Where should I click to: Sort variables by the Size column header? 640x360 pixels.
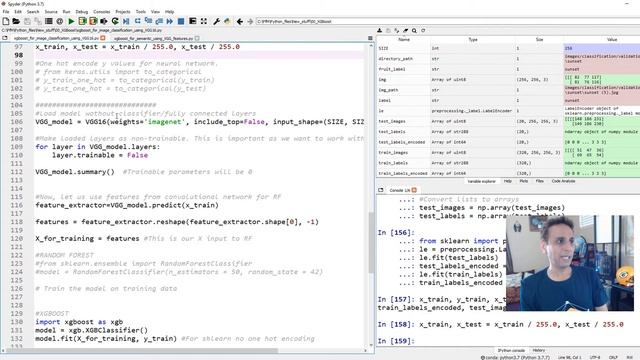coord(539,40)
